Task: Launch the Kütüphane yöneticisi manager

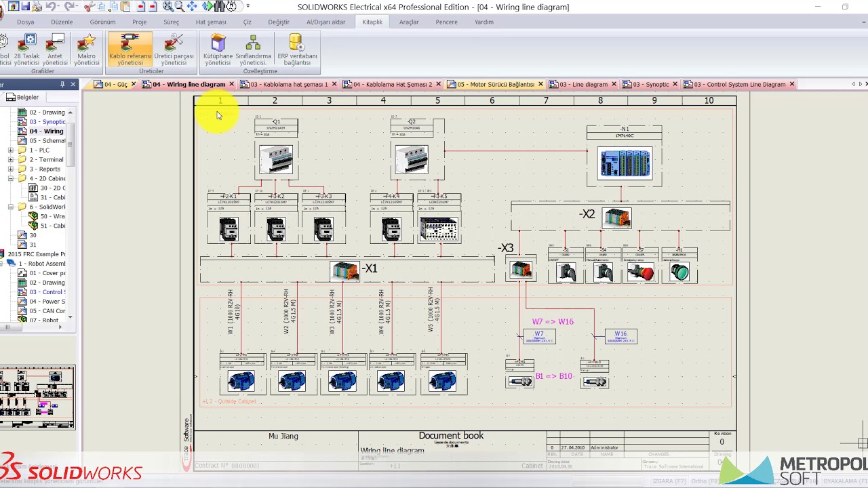Action: 218,49
